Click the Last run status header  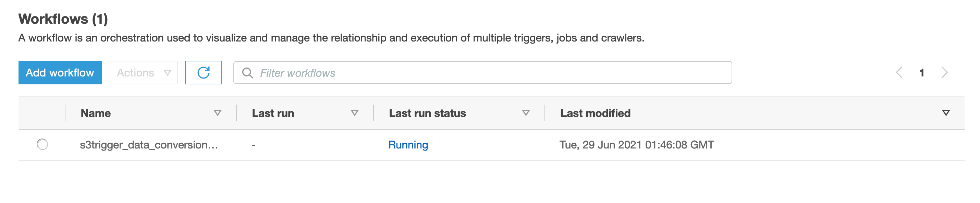427,113
